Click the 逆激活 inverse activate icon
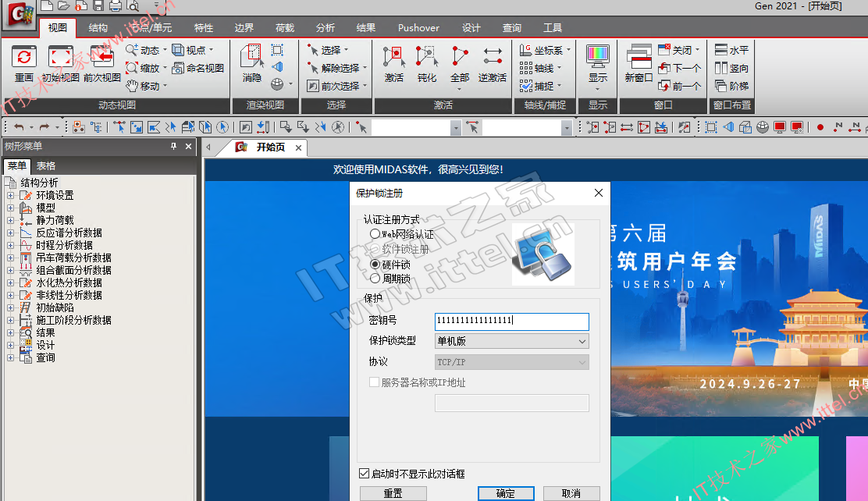The height and width of the screenshot is (501, 868). coord(492,56)
